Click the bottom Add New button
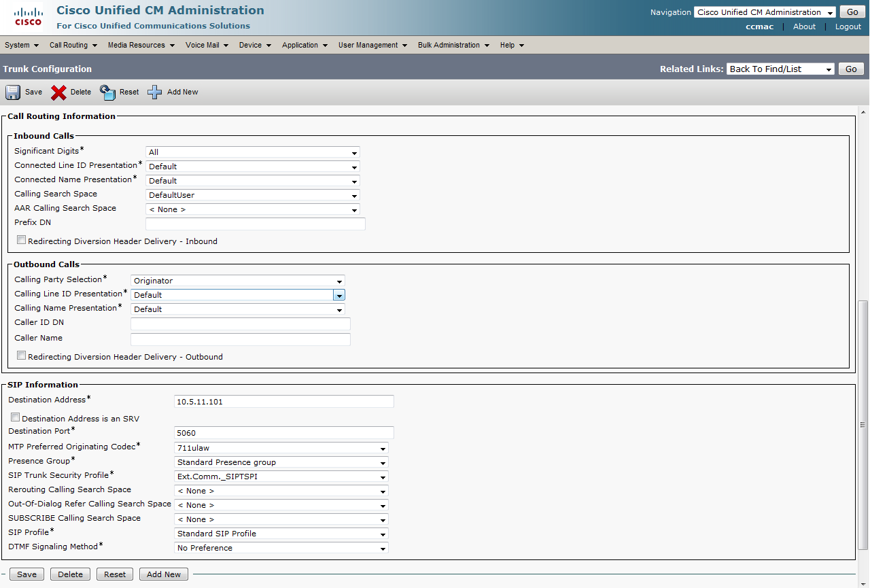Image resolution: width=870 pixels, height=588 pixels. coord(164,574)
